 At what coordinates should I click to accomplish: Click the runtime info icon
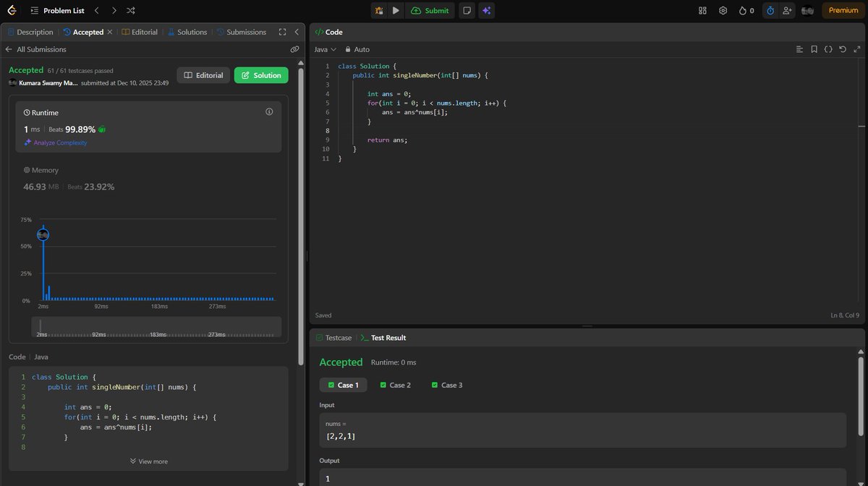[269, 112]
